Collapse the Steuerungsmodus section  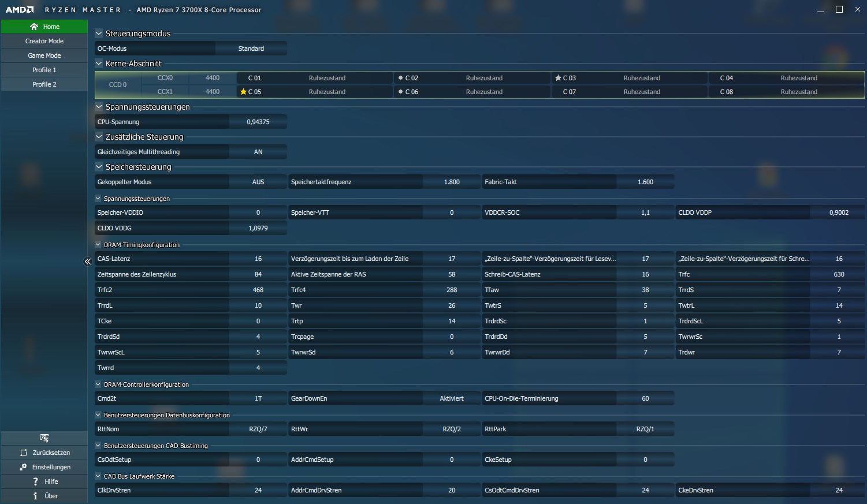99,33
